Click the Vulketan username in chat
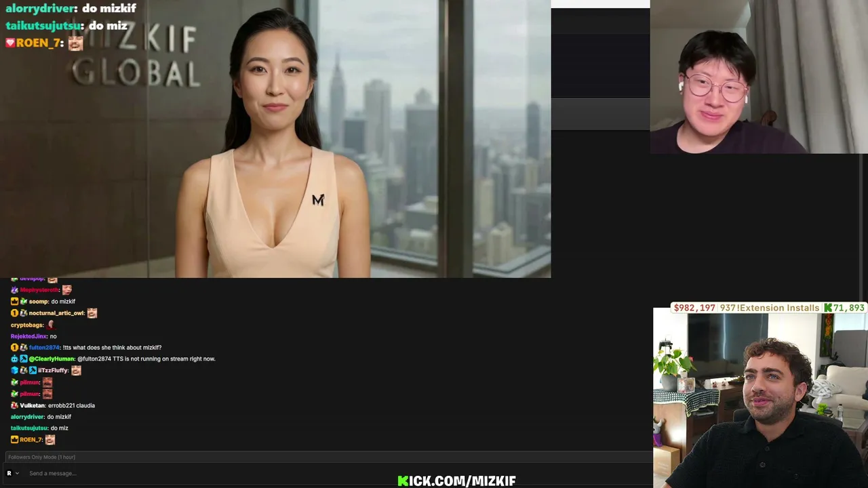Image resolution: width=868 pixels, height=488 pixels. click(33, 405)
